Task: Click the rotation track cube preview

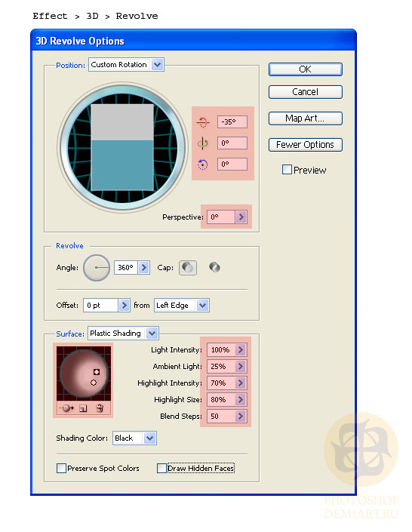Action: coord(122,148)
